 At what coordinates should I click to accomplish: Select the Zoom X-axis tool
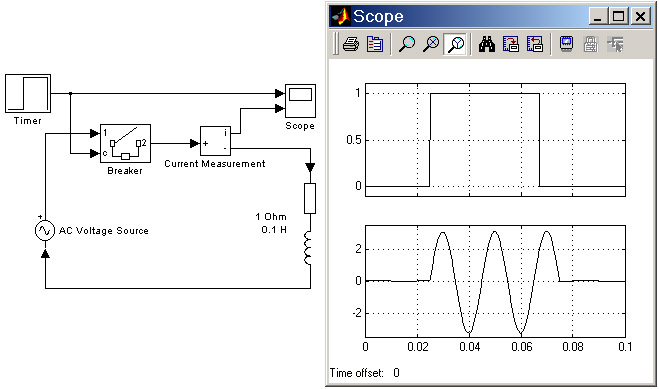(x=431, y=44)
